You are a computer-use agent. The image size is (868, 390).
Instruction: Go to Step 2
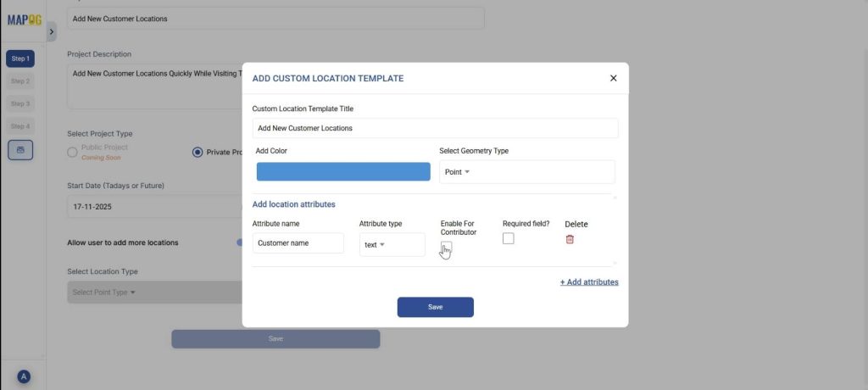20,81
